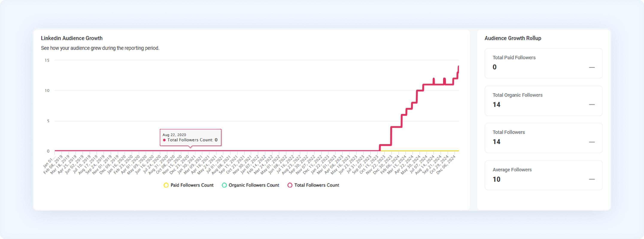Click the 'Total Followers Count: 0' tooltip text
Screen dimensions: 644x239
tap(193, 140)
